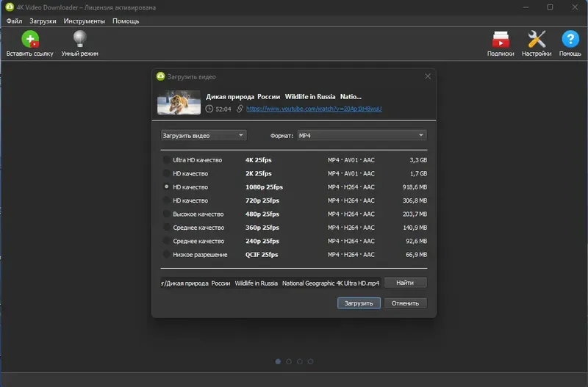Open Настройки wrench and screwdriver icon
This screenshot has height=387, width=588.
coord(537,40)
